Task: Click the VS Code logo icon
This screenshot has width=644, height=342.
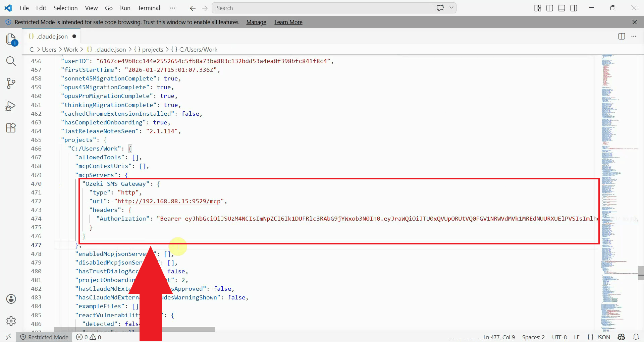Action: [8, 8]
